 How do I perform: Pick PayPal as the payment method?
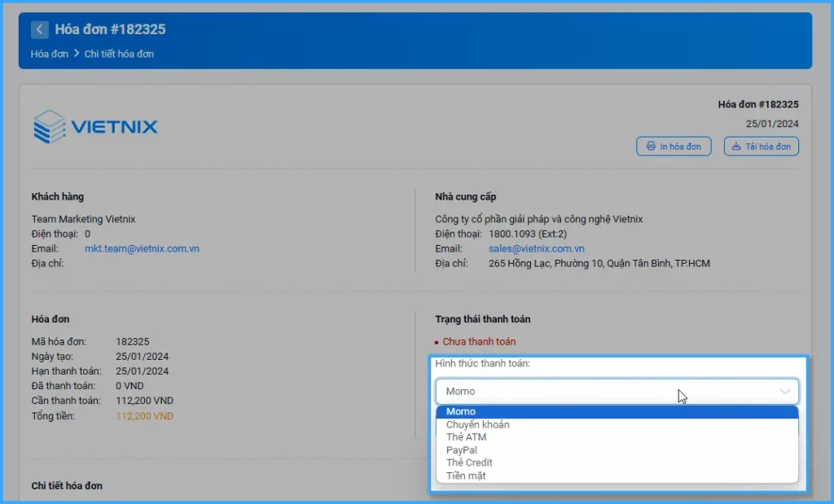462,450
